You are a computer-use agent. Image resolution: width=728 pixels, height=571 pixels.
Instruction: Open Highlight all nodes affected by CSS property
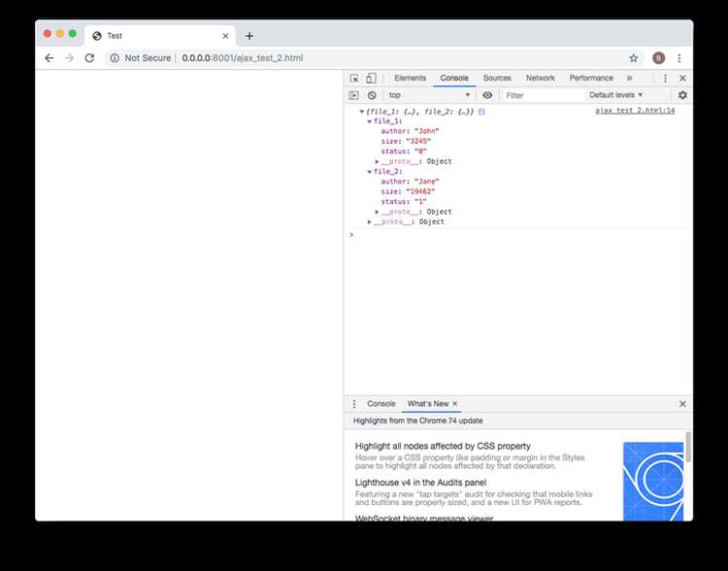[443, 446]
